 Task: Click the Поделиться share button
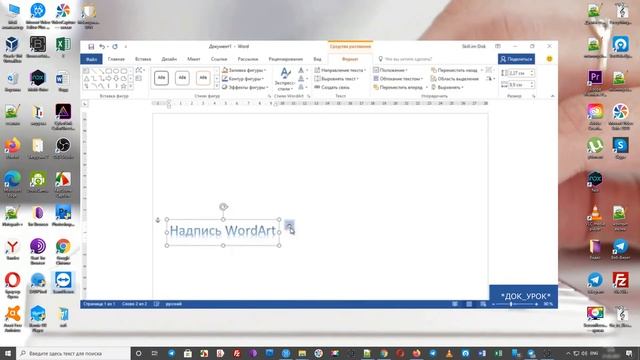[516, 59]
